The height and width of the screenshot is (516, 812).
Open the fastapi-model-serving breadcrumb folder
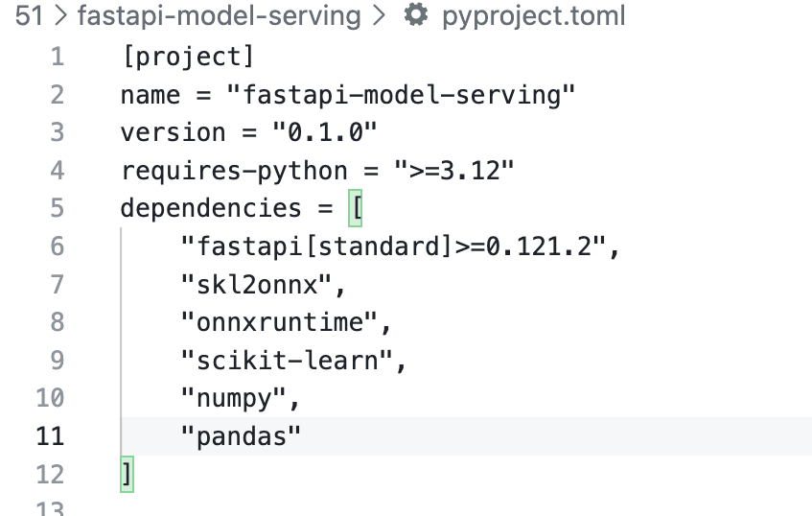[219, 16]
